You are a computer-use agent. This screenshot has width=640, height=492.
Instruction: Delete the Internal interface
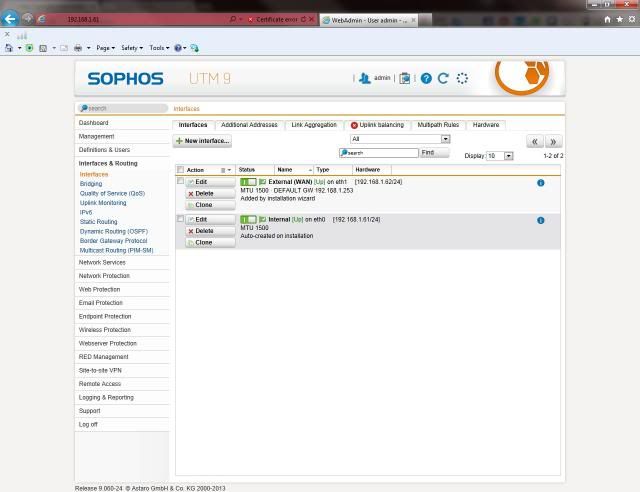click(x=211, y=231)
